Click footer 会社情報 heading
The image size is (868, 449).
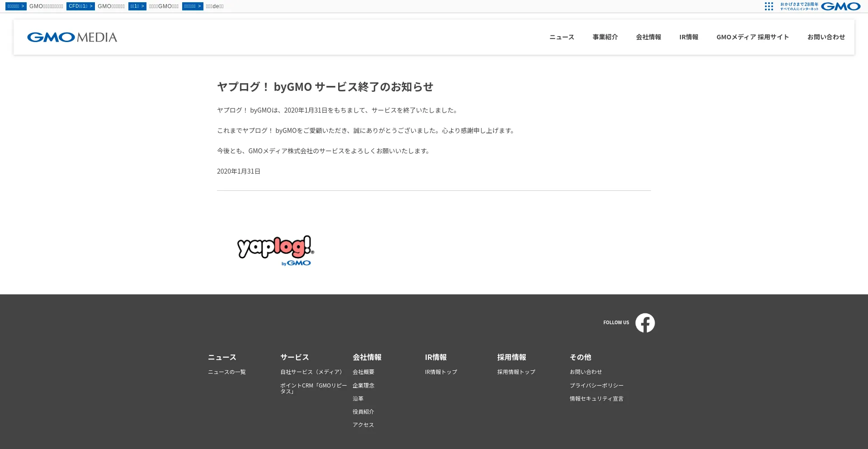point(367,357)
